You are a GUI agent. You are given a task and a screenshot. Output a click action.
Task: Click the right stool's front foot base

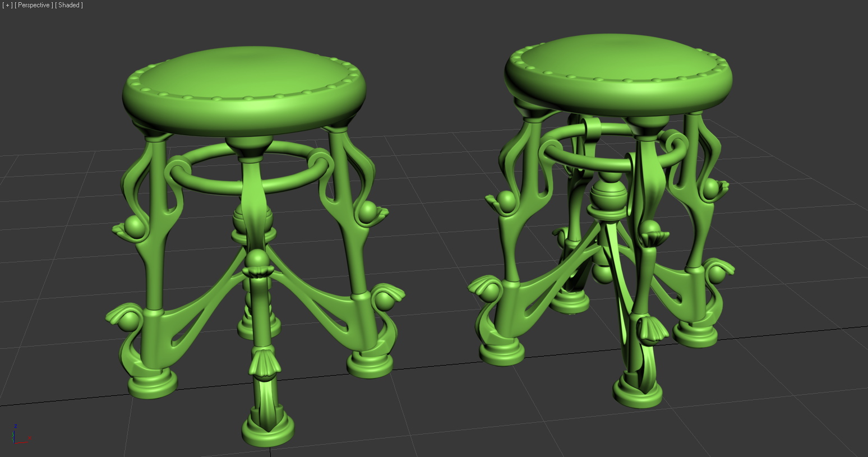(x=638, y=392)
